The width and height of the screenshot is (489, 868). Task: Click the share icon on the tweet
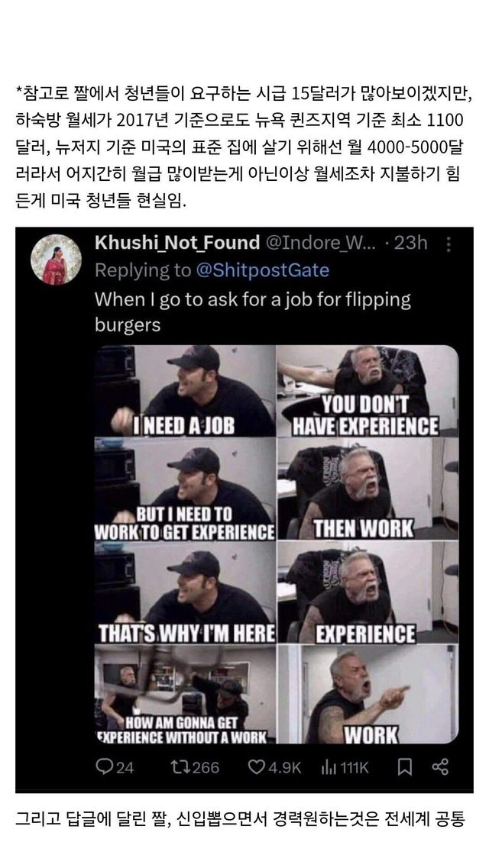tap(440, 766)
